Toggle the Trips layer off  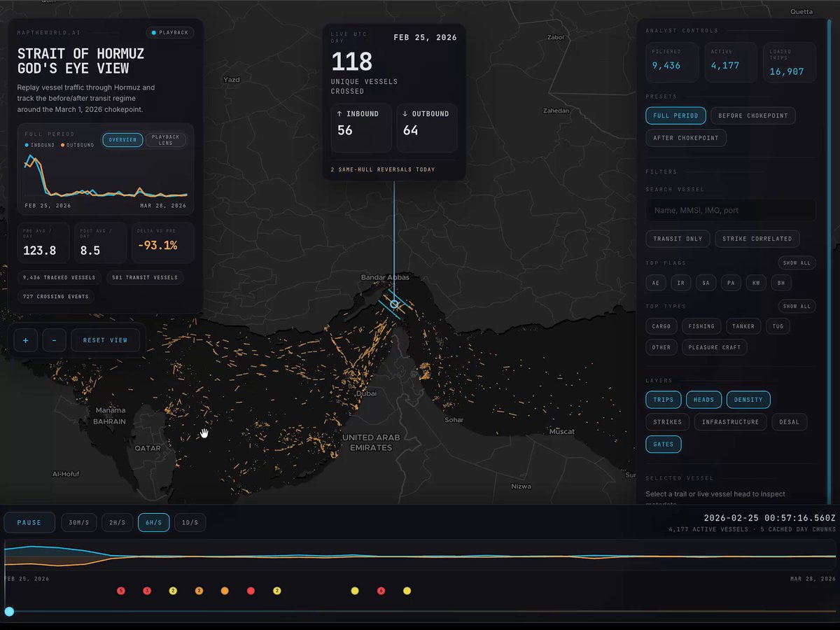(x=663, y=400)
